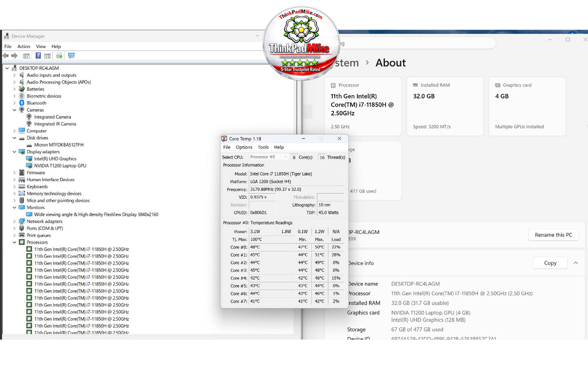Click the Forward arrow in Device Manager toolbar
This screenshot has width=588, height=369.
coord(14,56)
